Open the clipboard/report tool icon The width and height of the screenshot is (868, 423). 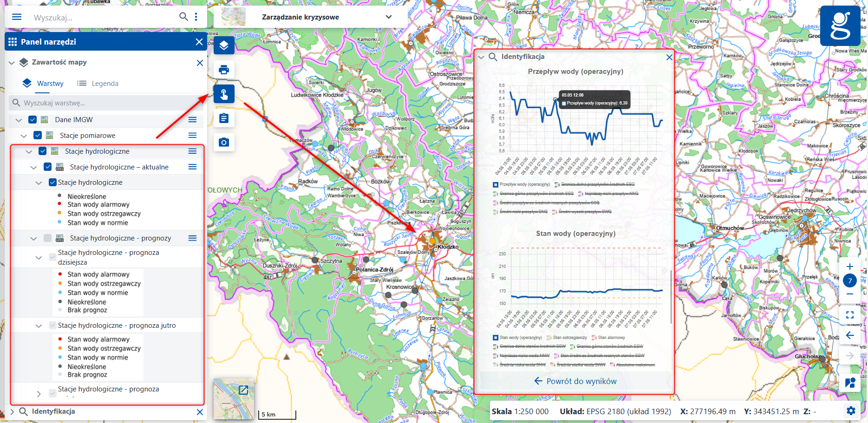click(224, 118)
